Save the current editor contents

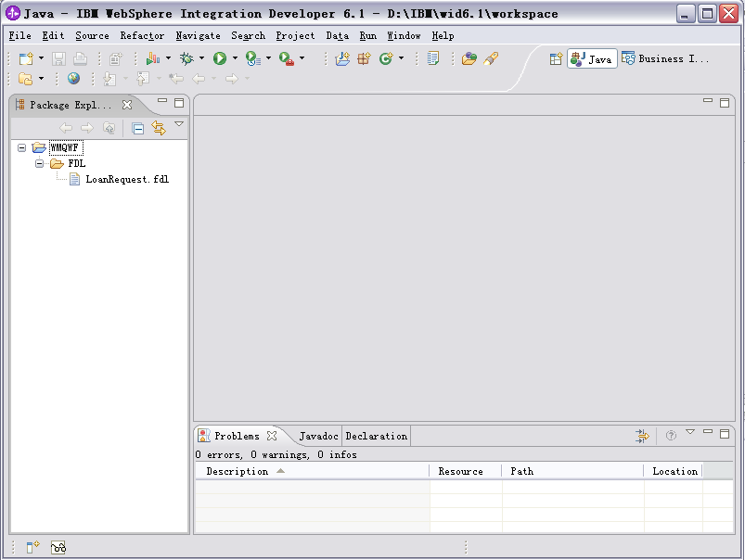pos(58,58)
